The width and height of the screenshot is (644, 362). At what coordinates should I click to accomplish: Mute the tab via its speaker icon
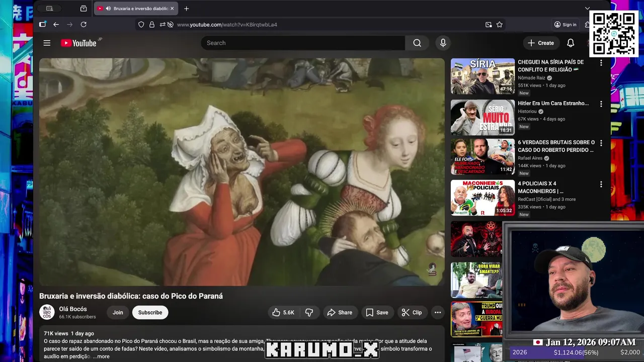[x=108, y=9]
